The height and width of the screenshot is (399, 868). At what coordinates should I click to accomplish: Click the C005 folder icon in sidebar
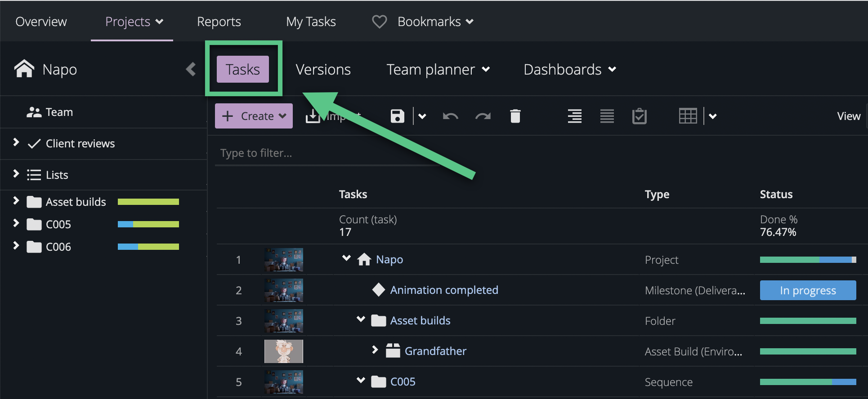(34, 224)
